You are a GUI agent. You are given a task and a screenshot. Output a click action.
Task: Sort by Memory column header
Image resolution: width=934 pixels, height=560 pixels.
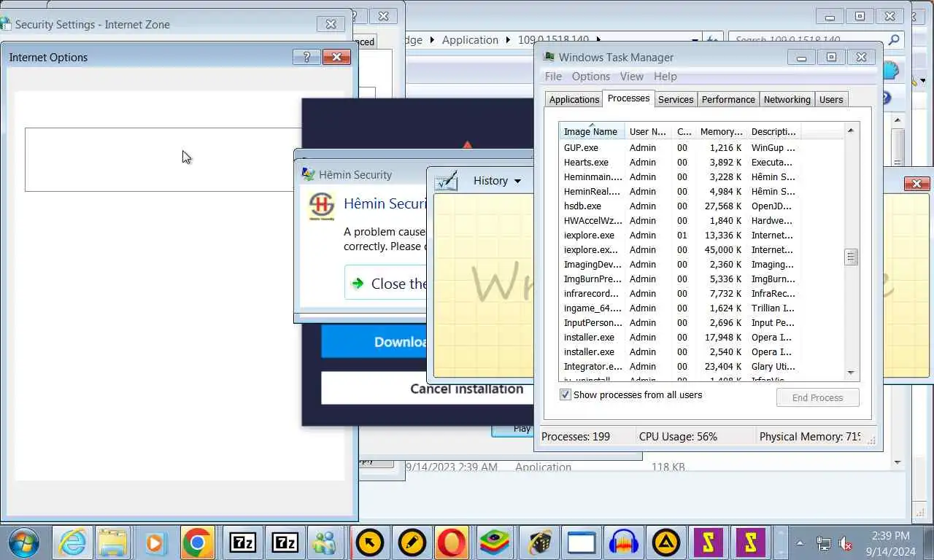pos(721,132)
